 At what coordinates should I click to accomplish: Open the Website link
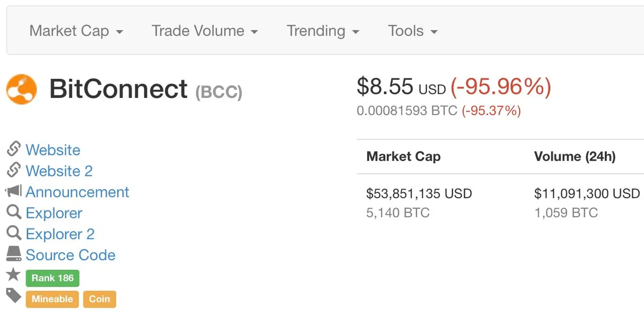[53, 150]
